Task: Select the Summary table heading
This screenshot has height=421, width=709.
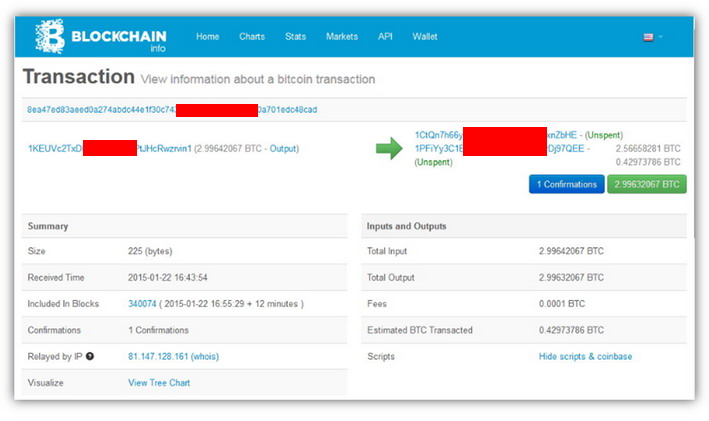Action: coord(48,226)
